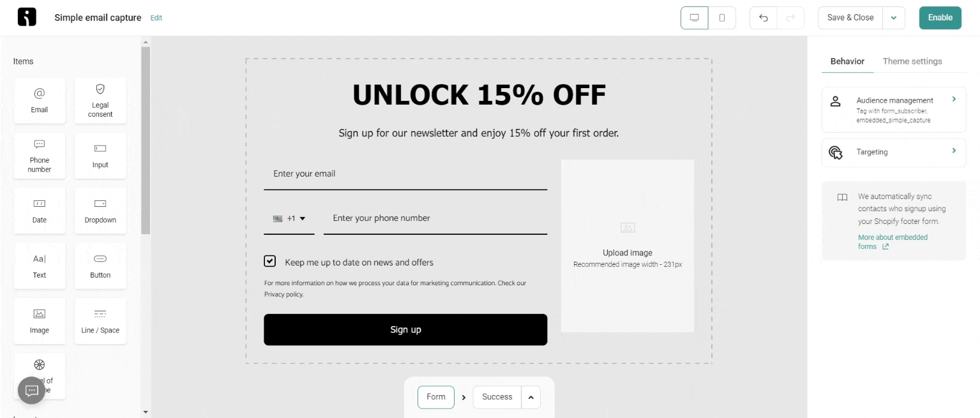The width and height of the screenshot is (980, 418).
Task: Click the Enable button
Action: (940, 18)
